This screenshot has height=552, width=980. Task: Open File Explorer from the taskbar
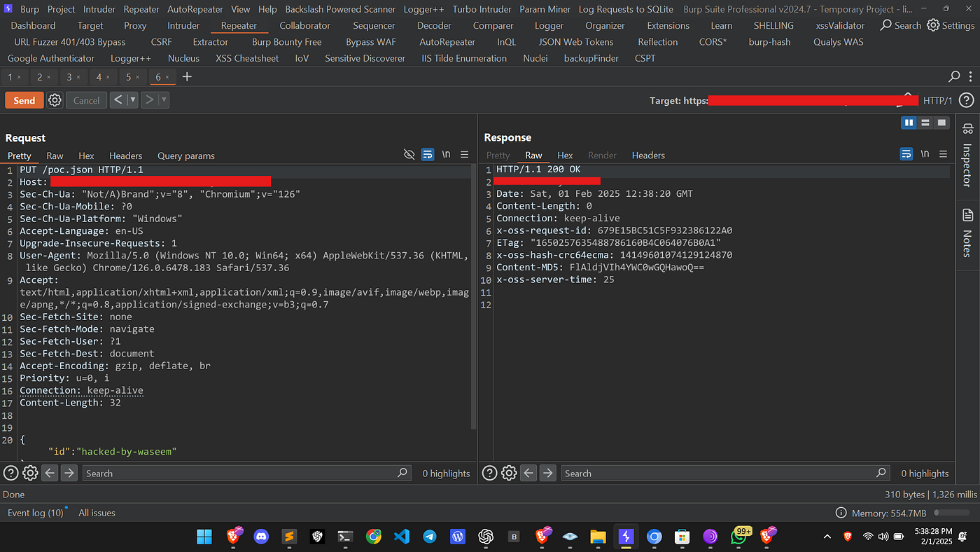(598, 537)
